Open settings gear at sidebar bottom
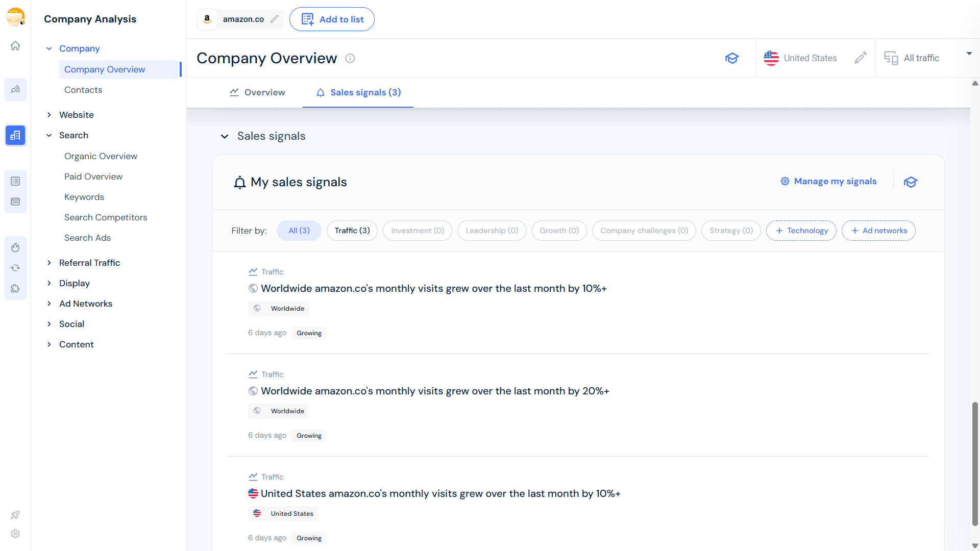The image size is (980, 551). click(15, 534)
